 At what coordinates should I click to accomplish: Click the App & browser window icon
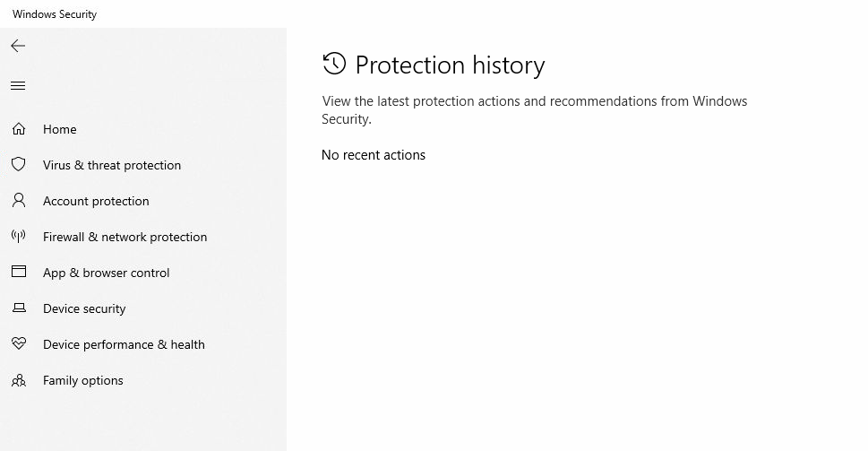point(18,273)
